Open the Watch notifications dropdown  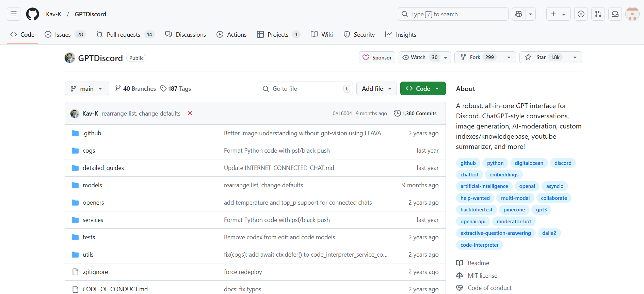coord(424,57)
